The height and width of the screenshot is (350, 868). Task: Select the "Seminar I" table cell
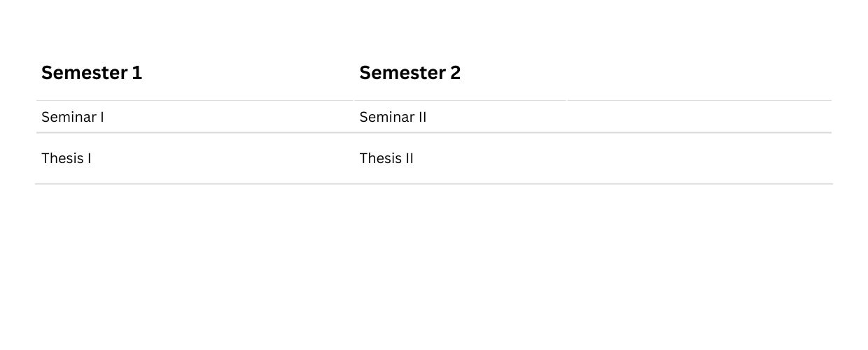195,117
